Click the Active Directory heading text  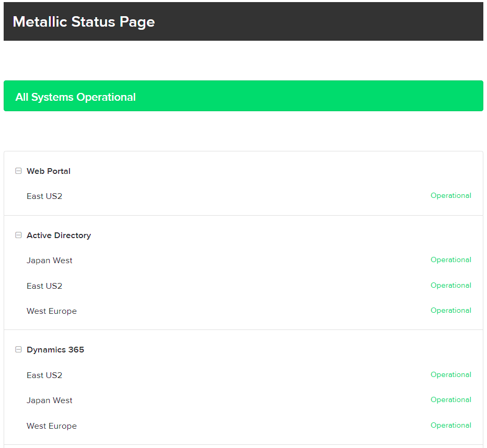[59, 235]
